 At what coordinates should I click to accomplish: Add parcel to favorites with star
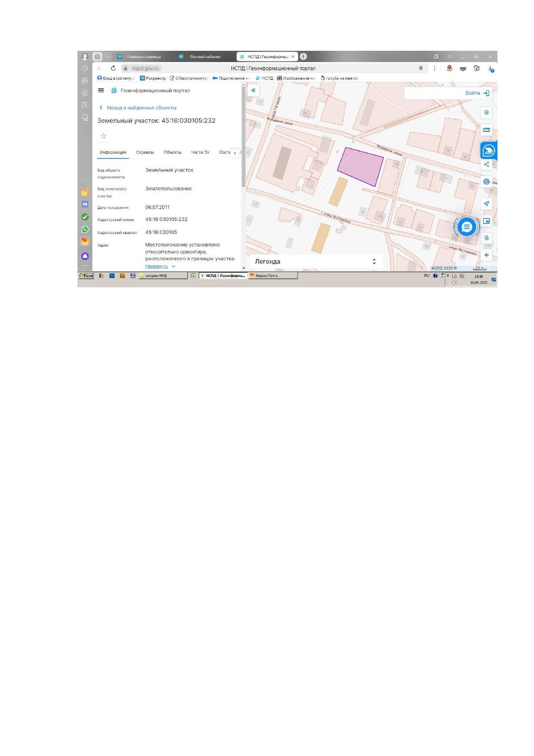103,136
